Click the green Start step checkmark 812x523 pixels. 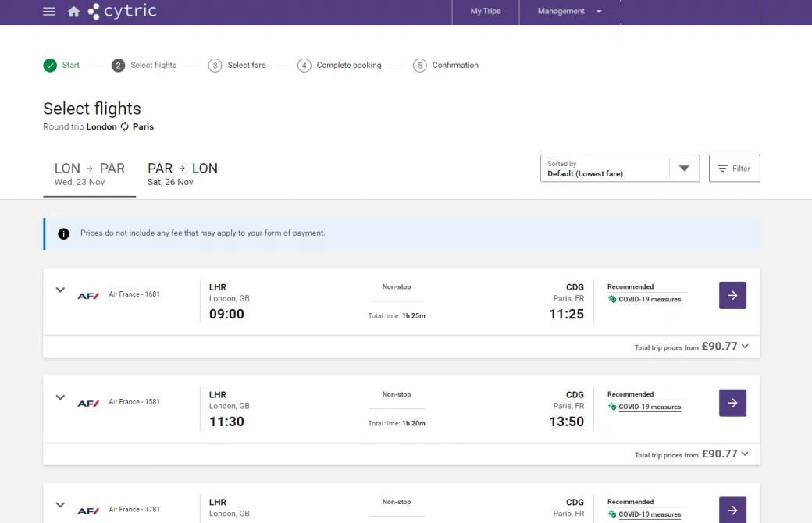(x=50, y=66)
